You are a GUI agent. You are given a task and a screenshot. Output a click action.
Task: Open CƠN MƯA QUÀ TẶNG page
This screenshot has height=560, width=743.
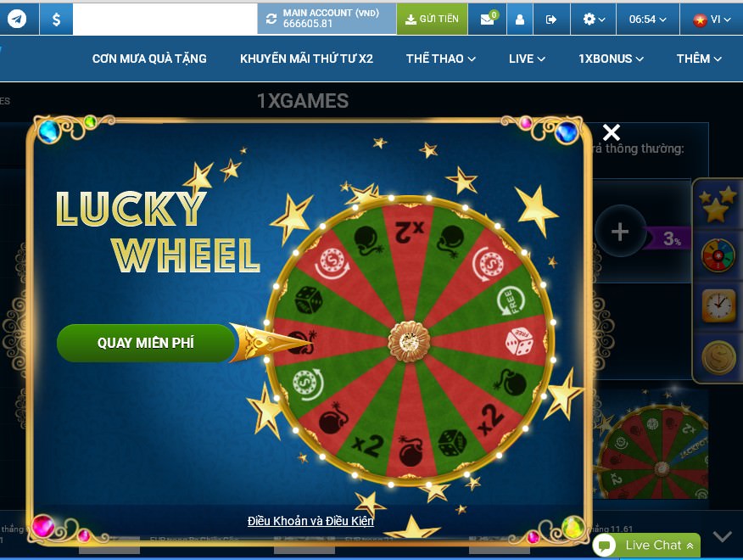tap(149, 59)
